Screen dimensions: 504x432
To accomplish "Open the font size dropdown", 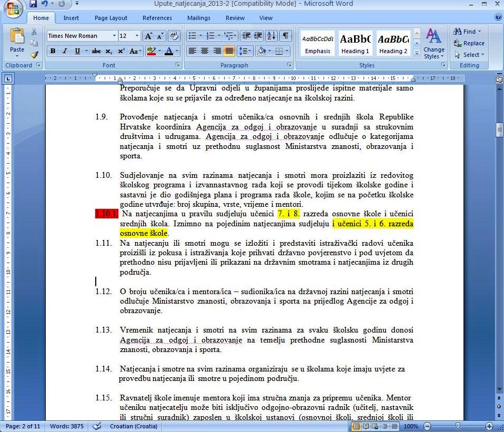I will tap(137, 36).
